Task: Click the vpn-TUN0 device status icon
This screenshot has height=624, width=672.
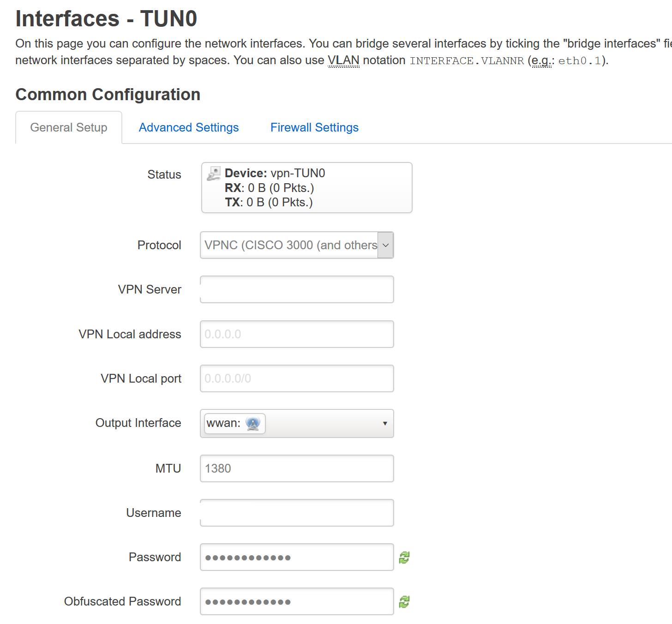Action: click(213, 174)
